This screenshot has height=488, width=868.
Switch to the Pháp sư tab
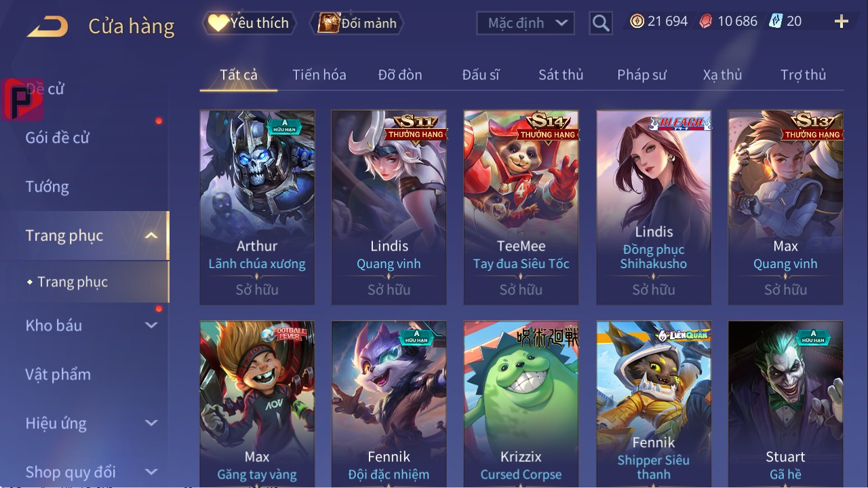pyautogui.click(x=642, y=75)
